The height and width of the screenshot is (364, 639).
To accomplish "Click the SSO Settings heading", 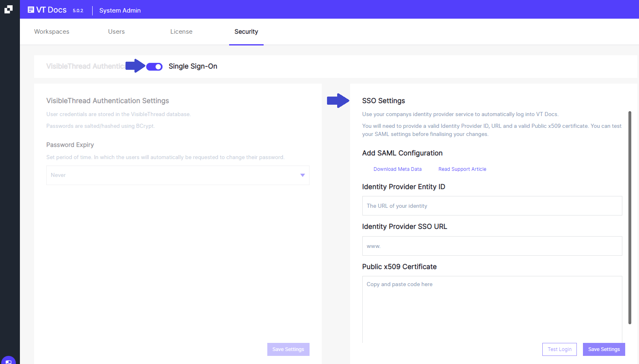I will (x=383, y=101).
